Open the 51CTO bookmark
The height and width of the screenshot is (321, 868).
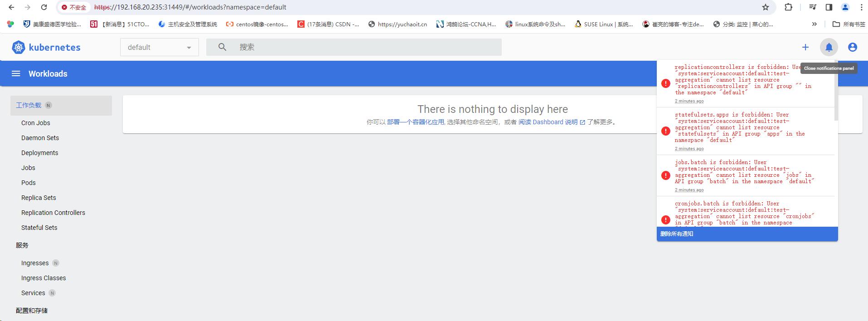[x=120, y=24]
